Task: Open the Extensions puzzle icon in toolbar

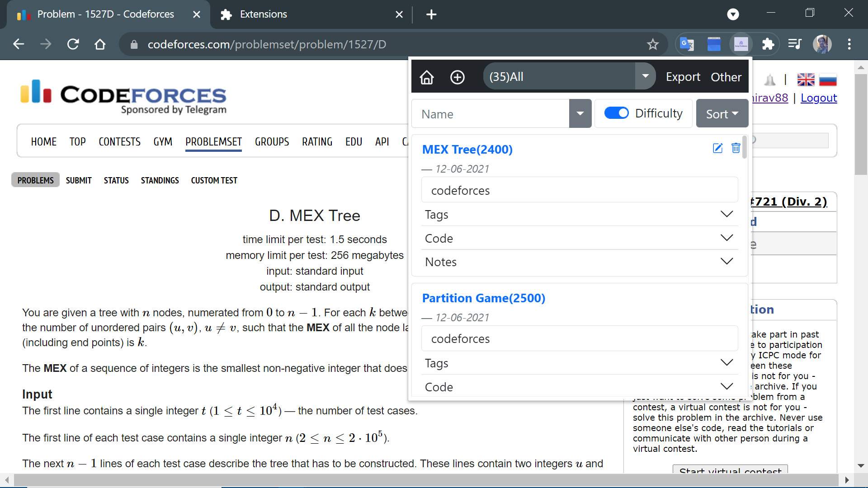Action: [x=768, y=44]
